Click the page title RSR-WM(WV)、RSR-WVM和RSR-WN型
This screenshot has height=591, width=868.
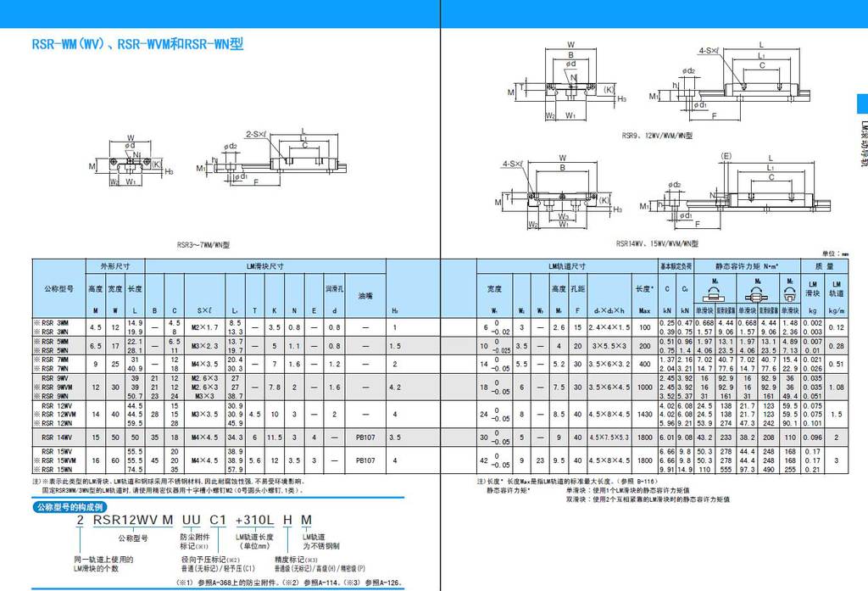point(137,44)
